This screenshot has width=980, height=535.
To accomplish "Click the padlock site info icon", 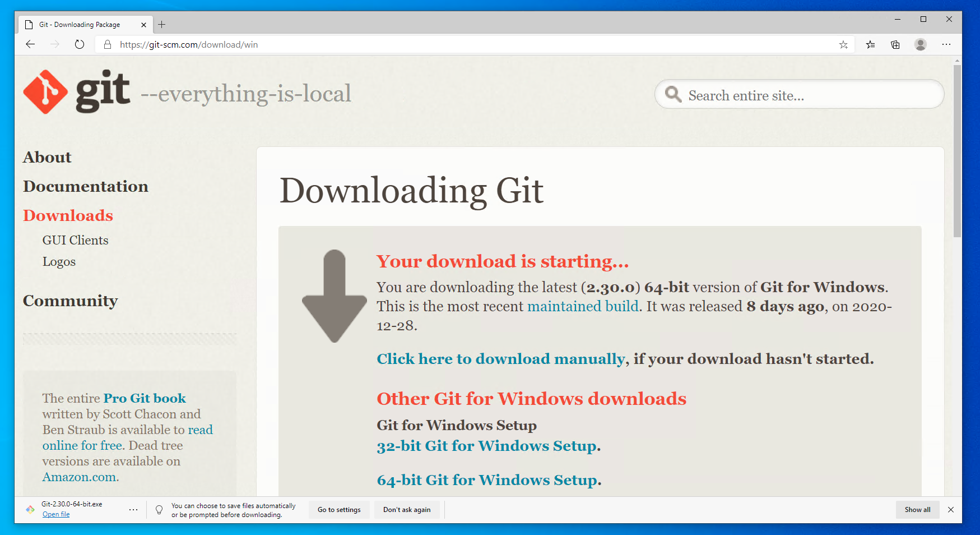I will [108, 44].
